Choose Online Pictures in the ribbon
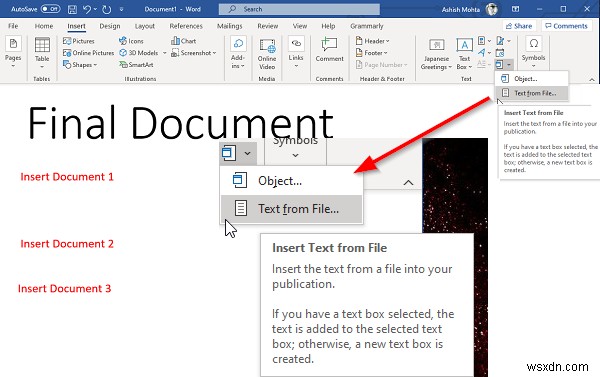 88,53
